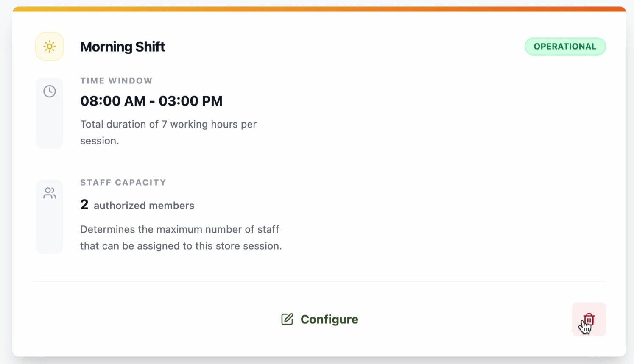Image resolution: width=634 pixels, height=364 pixels.
Task: Click the TIME WINDOW section label
Action: coord(116,81)
